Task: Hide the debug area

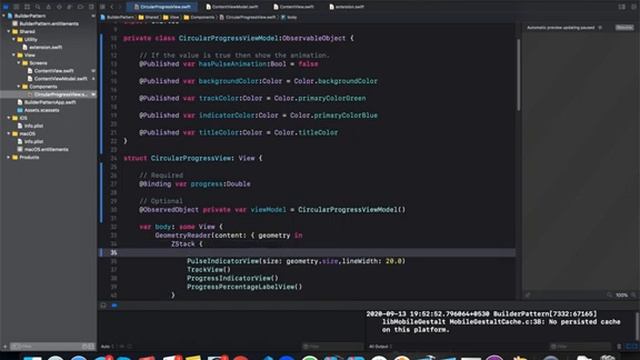Action: [x=103, y=305]
